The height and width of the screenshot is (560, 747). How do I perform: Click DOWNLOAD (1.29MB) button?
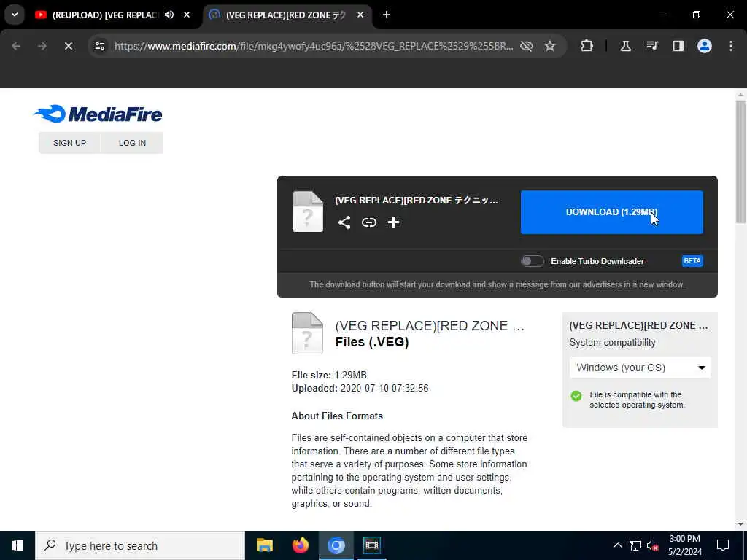(x=612, y=212)
